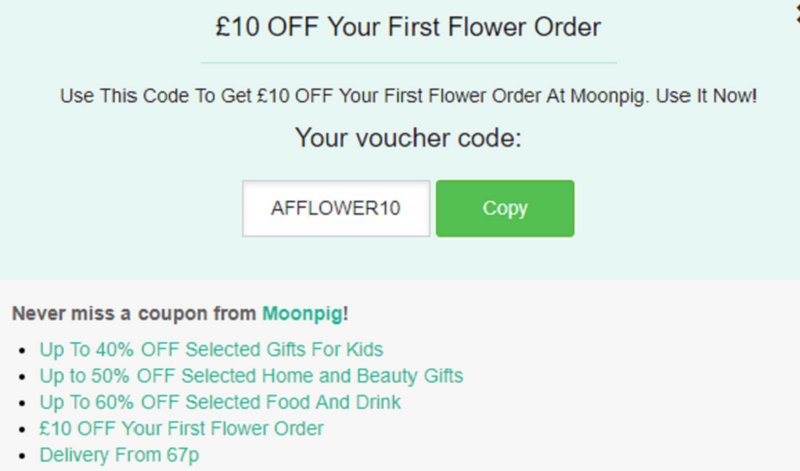Click the bullet beside Food And Drink

click(x=24, y=403)
